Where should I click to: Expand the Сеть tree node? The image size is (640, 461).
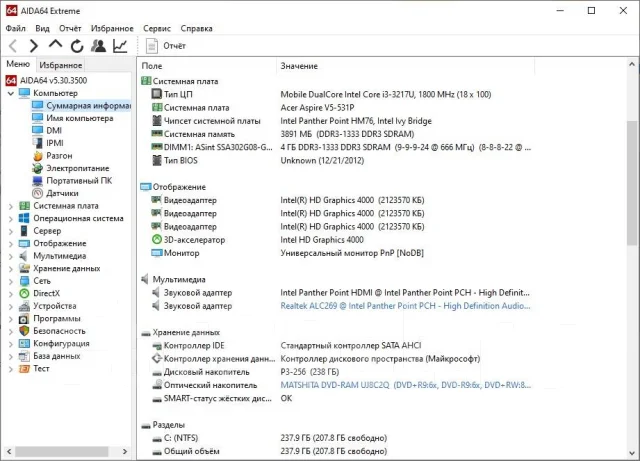coord(11,282)
